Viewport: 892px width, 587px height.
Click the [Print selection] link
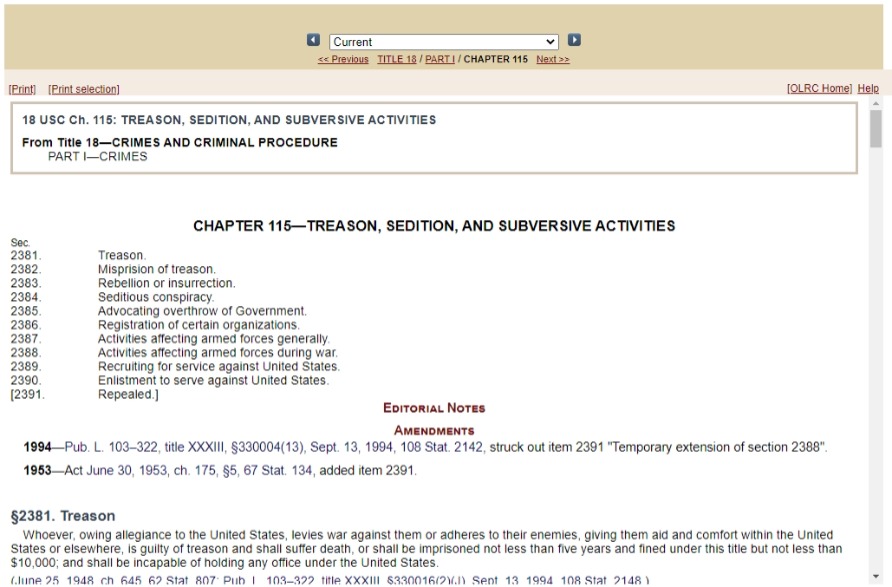tap(84, 89)
